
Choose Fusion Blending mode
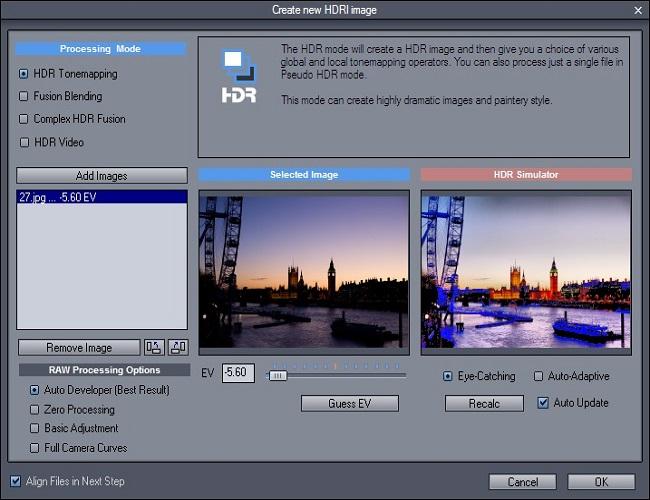pos(24,97)
